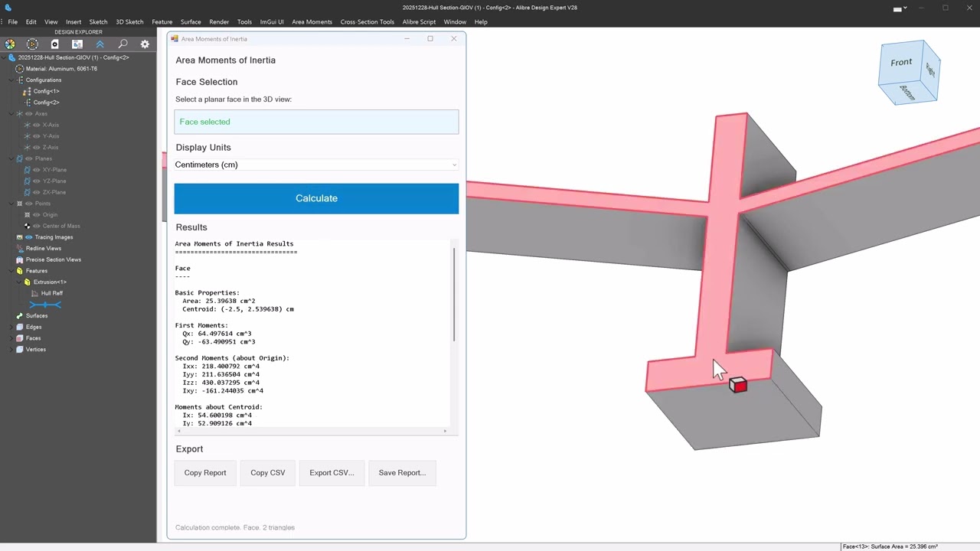The image size is (980, 551).
Task: Open the Cross-Section Tools menu
Action: tap(367, 21)
